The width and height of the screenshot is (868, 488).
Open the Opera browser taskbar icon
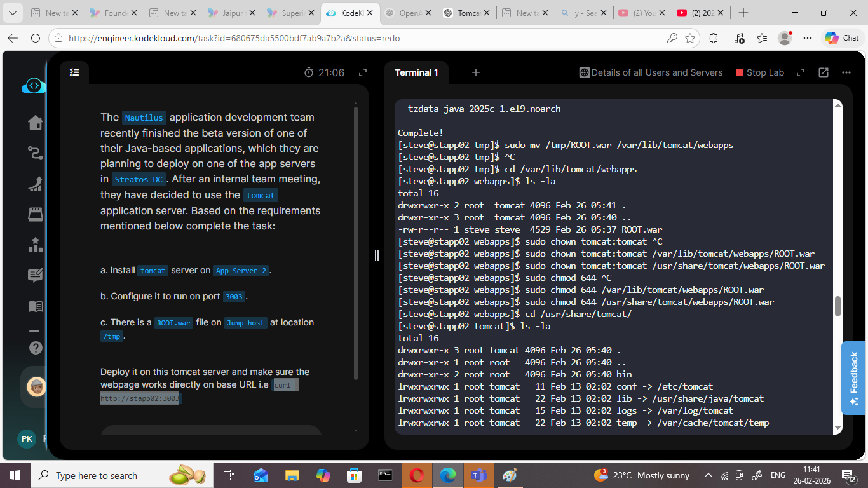[x=416, y=475]
